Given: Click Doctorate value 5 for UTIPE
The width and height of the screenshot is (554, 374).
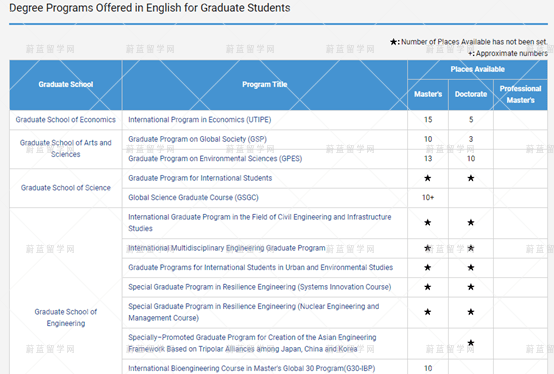Looking at the screenshot, I should click(471, 120).
